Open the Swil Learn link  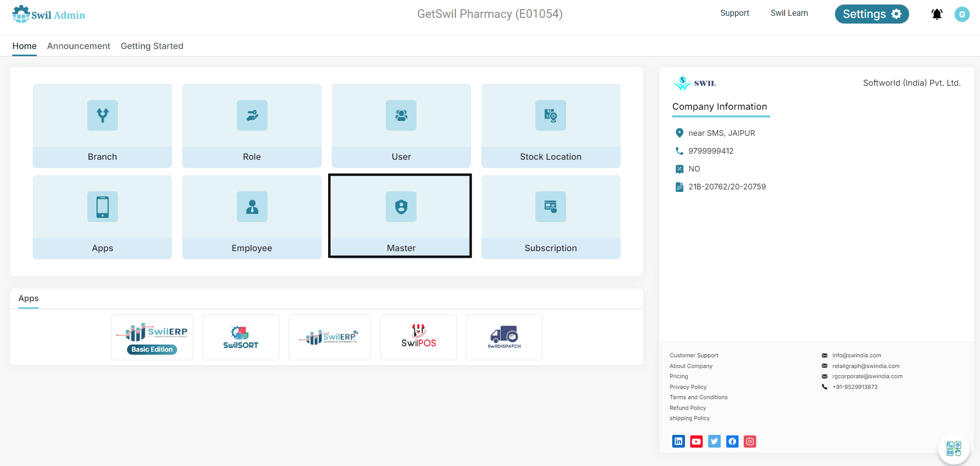coord(789,13)
